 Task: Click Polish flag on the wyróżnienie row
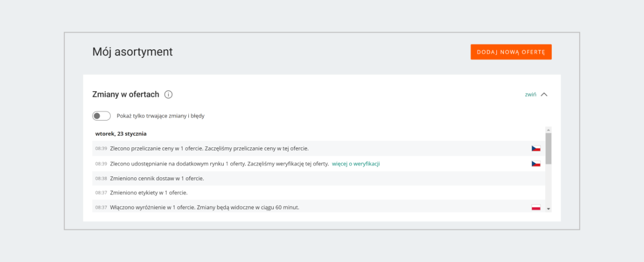pyautogui.click(x=536, y=207)
